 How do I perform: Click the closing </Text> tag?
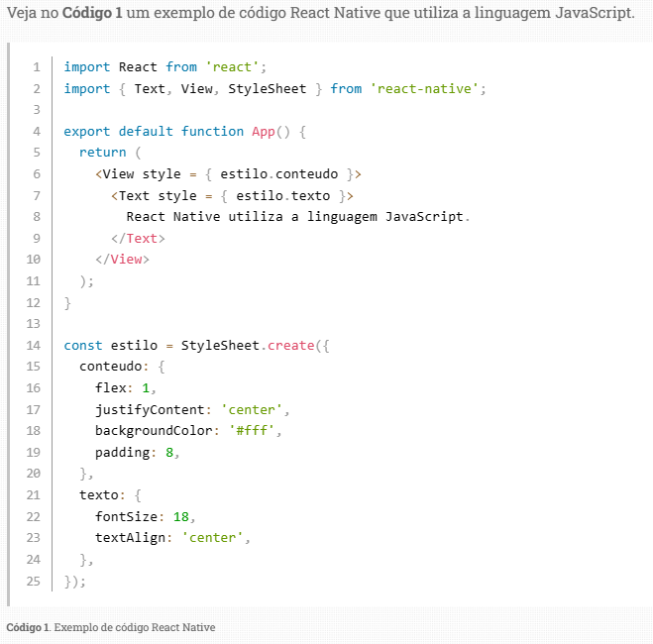click(x=138, y=238)
